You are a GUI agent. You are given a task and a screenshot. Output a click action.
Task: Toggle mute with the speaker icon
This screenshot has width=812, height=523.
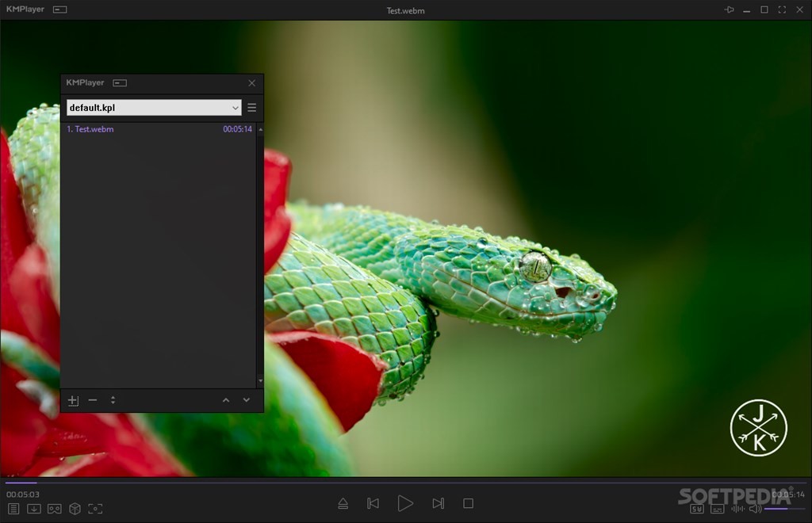click(x=753, y=510)
